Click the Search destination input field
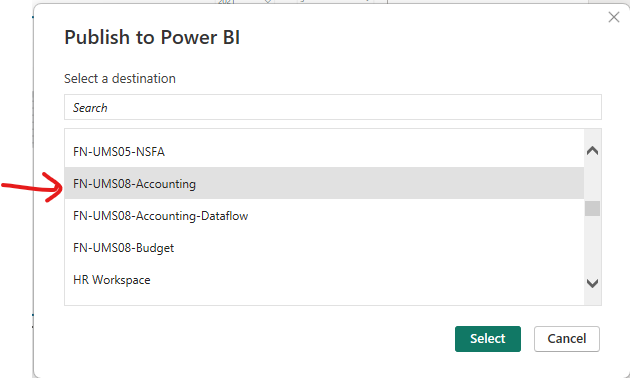This screenshot has width=630, height=378. [x=333, y=107]
